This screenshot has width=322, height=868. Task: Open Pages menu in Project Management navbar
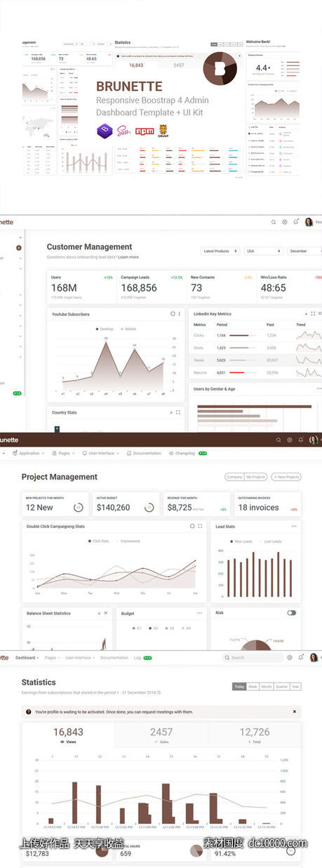(63, 453)
